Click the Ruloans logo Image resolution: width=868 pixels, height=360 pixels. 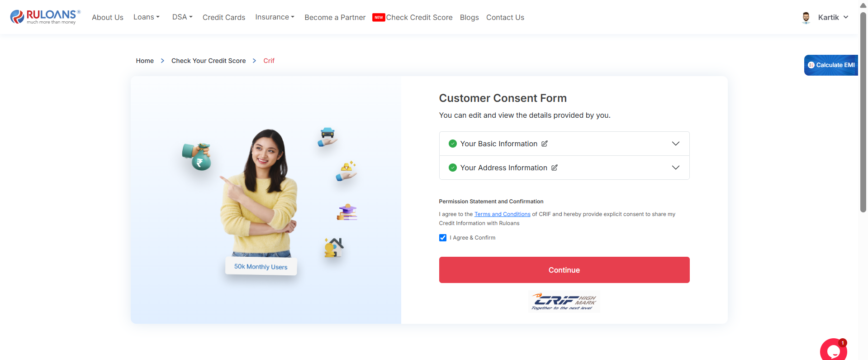[45, 17]
